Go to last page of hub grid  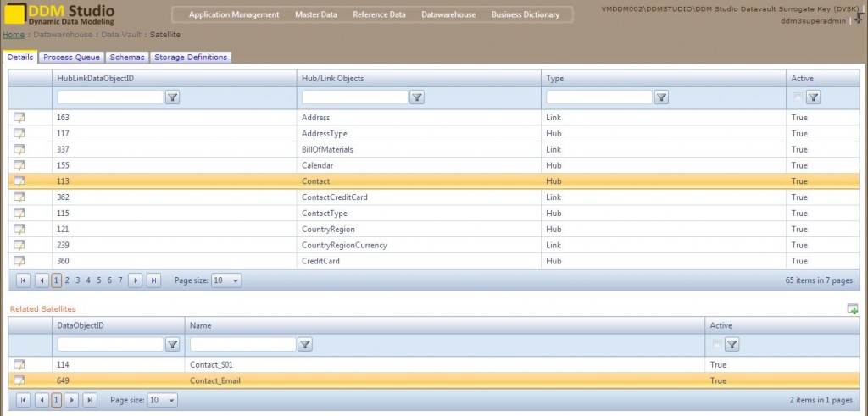pos(153,280)
